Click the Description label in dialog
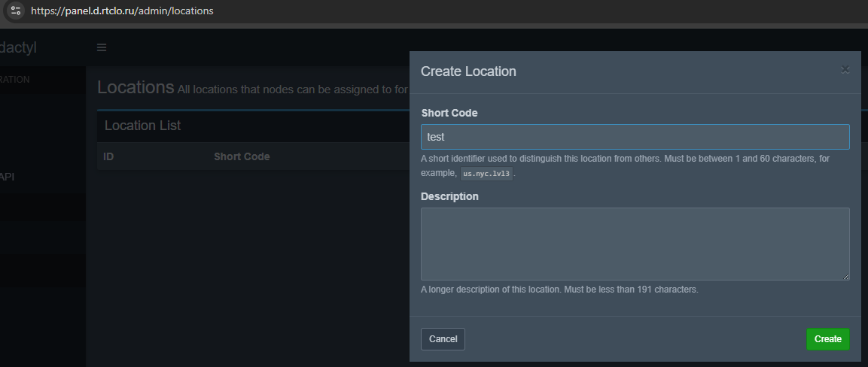The height and width of the screenshot is (367, 868). coord(449,196)
